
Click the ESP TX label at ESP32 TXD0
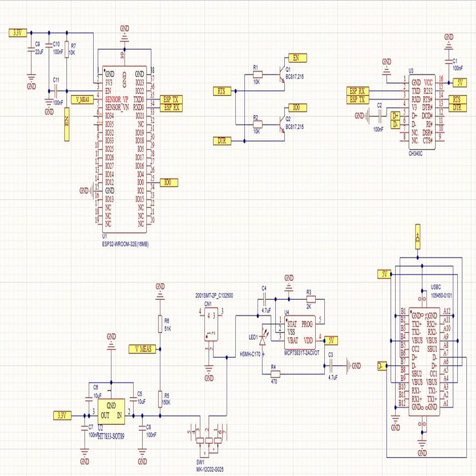point(171,99)
